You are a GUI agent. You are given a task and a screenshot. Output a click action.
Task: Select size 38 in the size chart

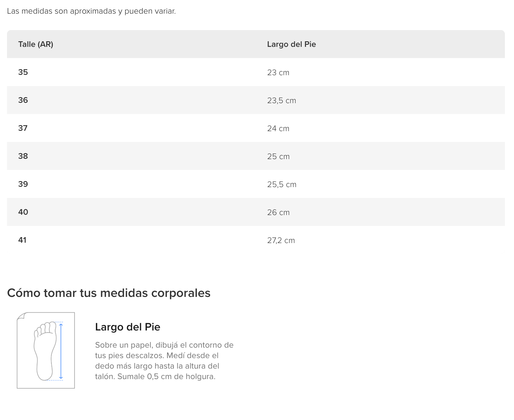coord(23,156)
